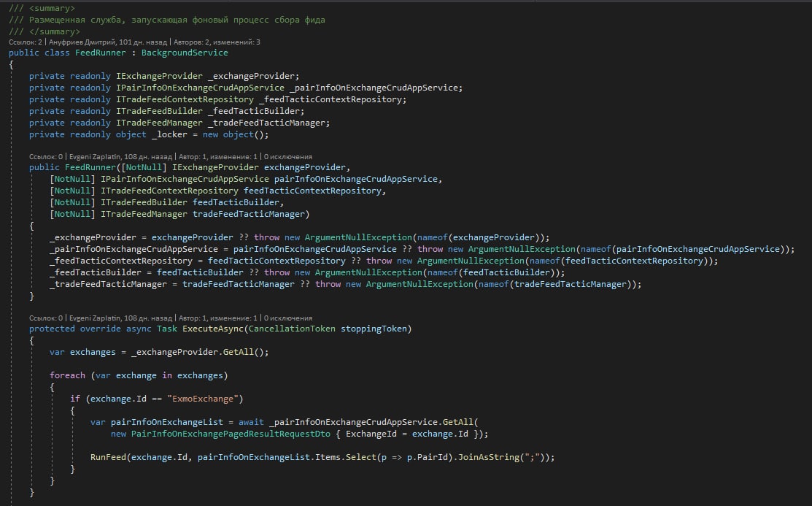Click the ITradeFeedManager type in the field declaration
The width and height of the screenshot is (812, 506).
(159, 123)
